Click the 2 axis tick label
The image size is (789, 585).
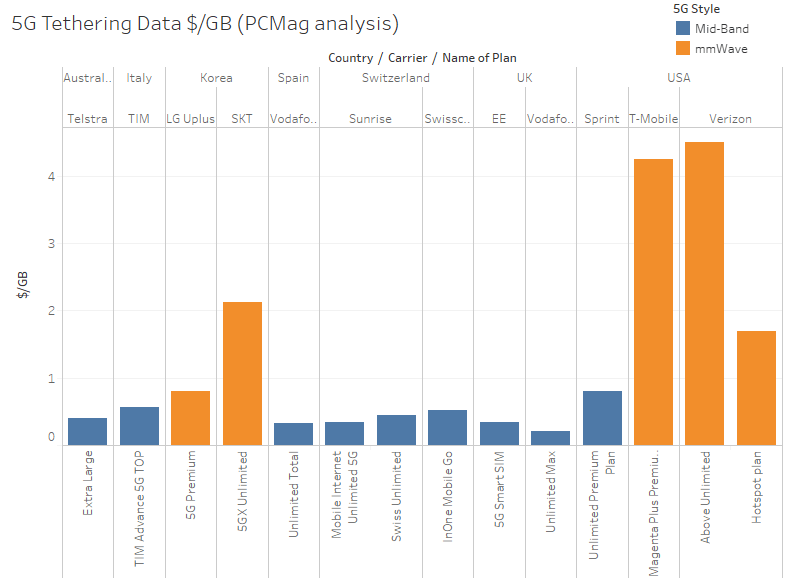tap(51, 311)
